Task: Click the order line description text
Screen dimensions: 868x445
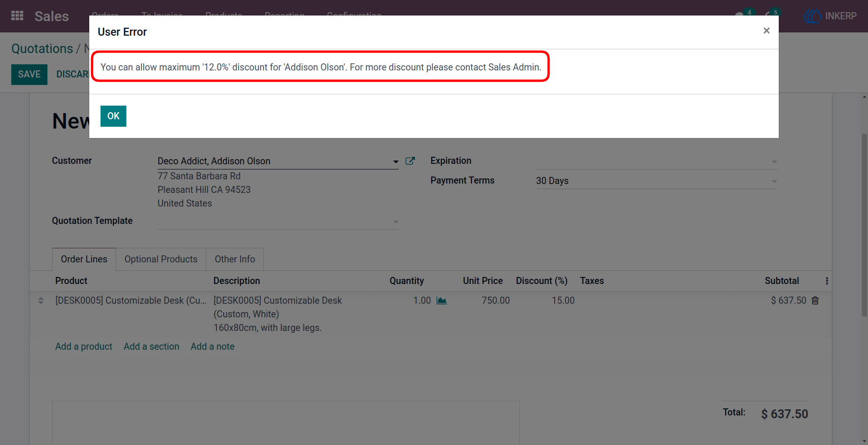Action: click(278, 314)
